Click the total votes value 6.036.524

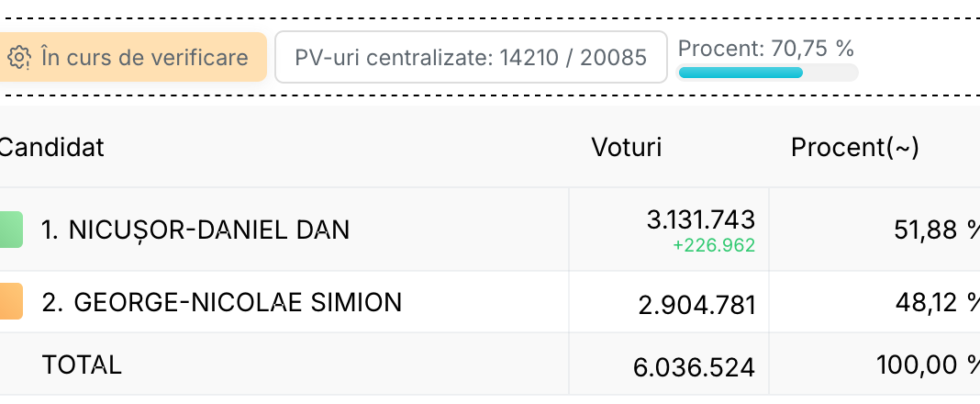pyautogui.click(x=694, y=367)
